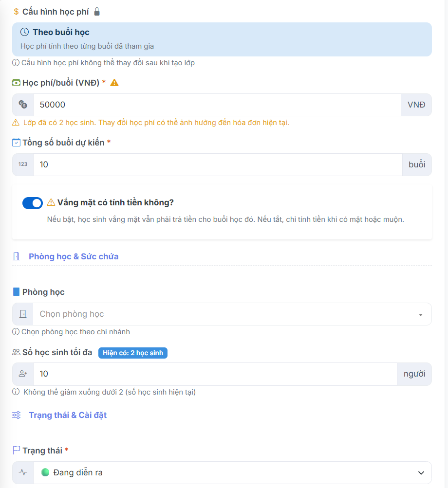Click the Tổng số buổi dự kiến input field
The height and width of the screenshot is (488, 448).
pos(218,164)
